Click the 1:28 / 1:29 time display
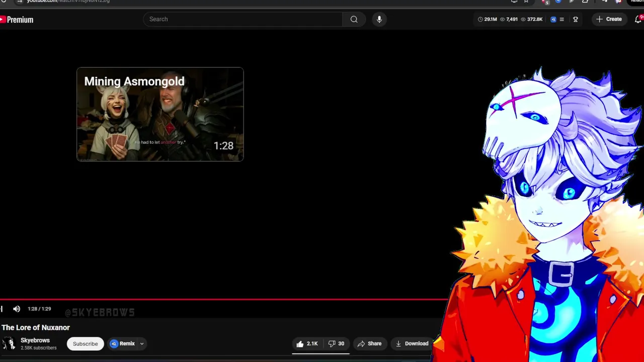Viewport: 644px width, 362px height. tap(39, 309)
